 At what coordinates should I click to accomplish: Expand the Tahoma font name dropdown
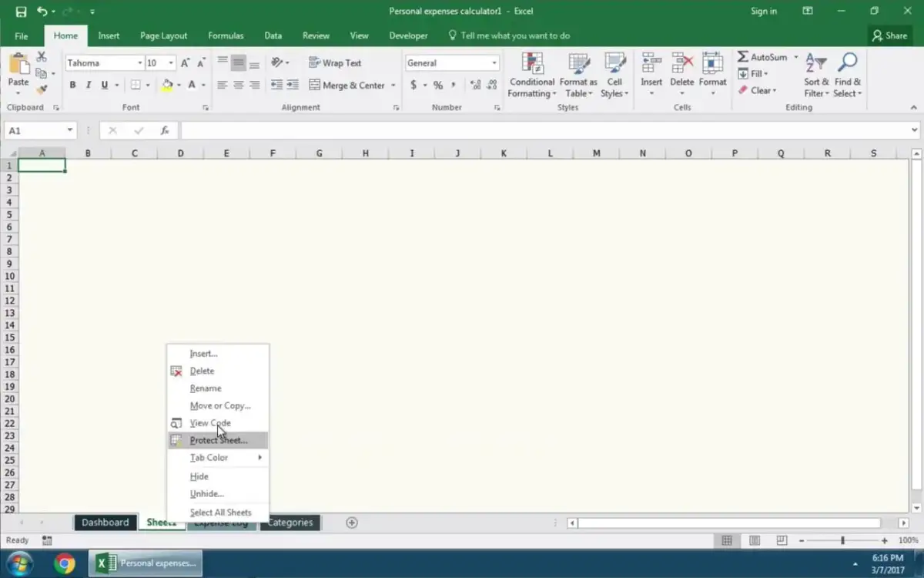[x=139, y=63]
